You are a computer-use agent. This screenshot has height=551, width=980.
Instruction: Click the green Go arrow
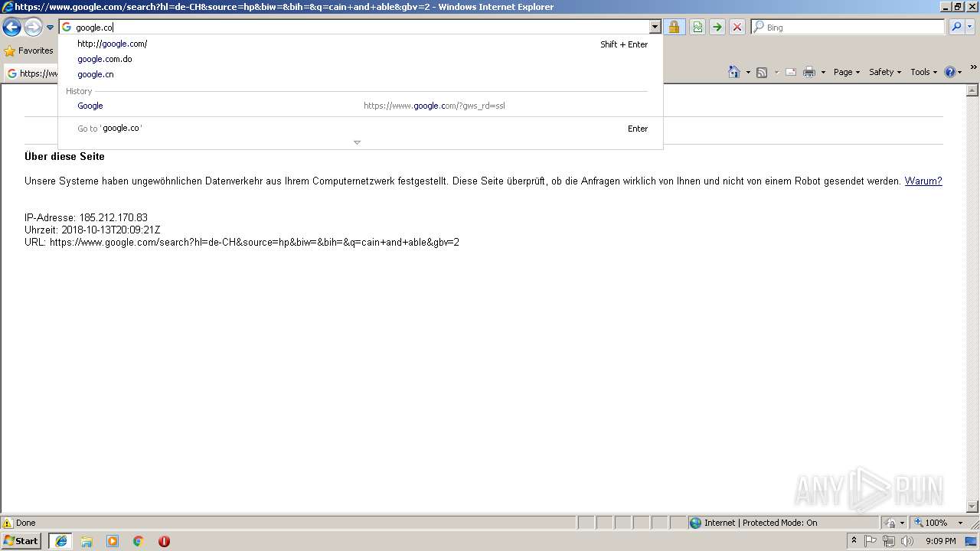[x=717, y=27]
